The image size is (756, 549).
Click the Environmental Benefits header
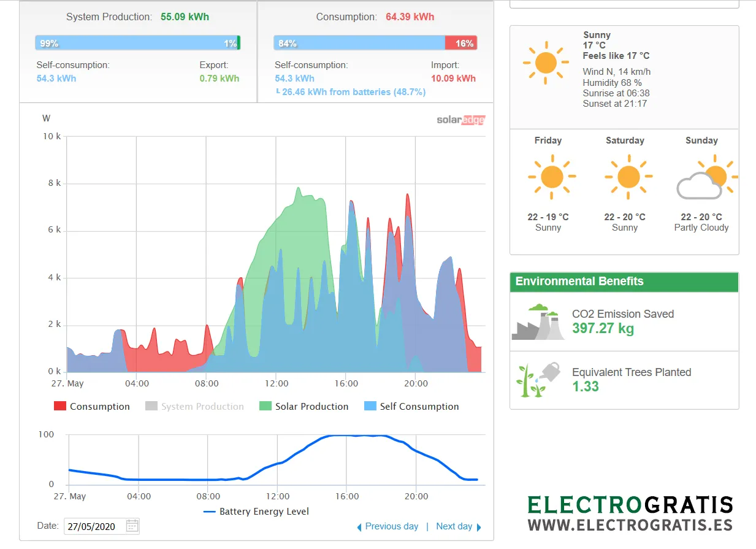click(624, 282)
